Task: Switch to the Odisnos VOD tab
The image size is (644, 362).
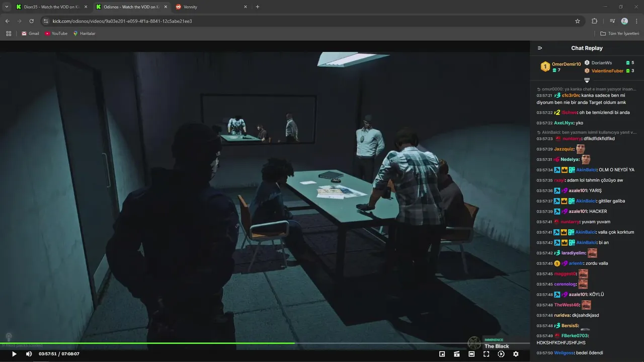Action: 132,7
